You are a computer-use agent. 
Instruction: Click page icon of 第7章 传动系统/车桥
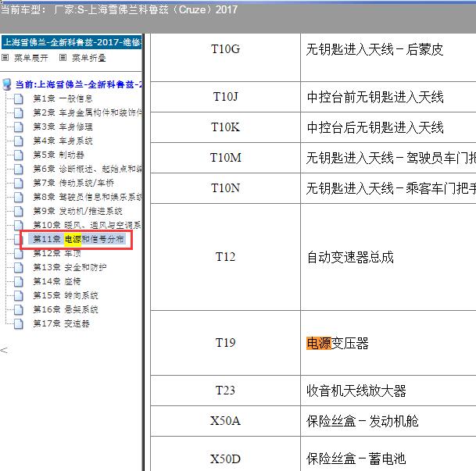point(19,184)
